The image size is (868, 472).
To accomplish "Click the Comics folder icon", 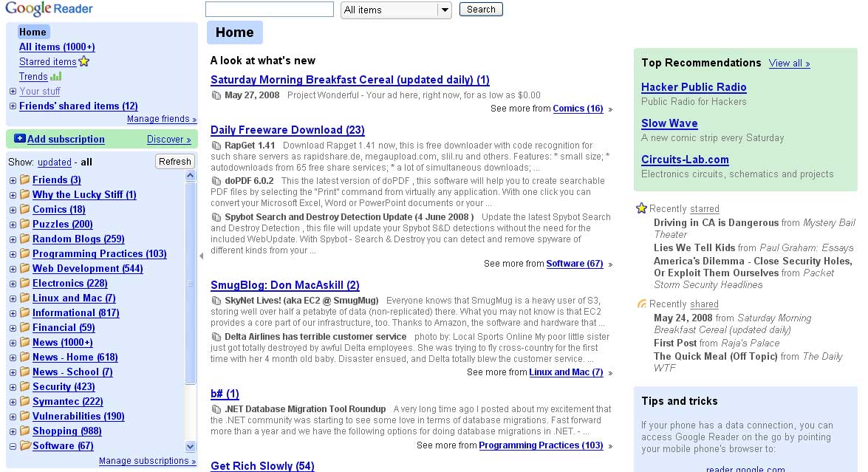I will point(25,209).
